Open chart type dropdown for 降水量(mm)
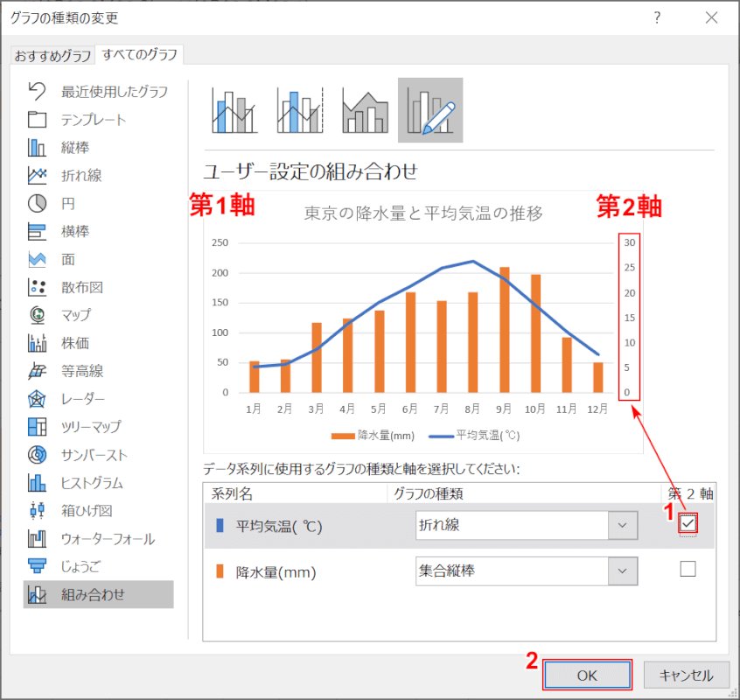Image resolution: width=740 pixels, height=700 pixels. click(623, 571)
